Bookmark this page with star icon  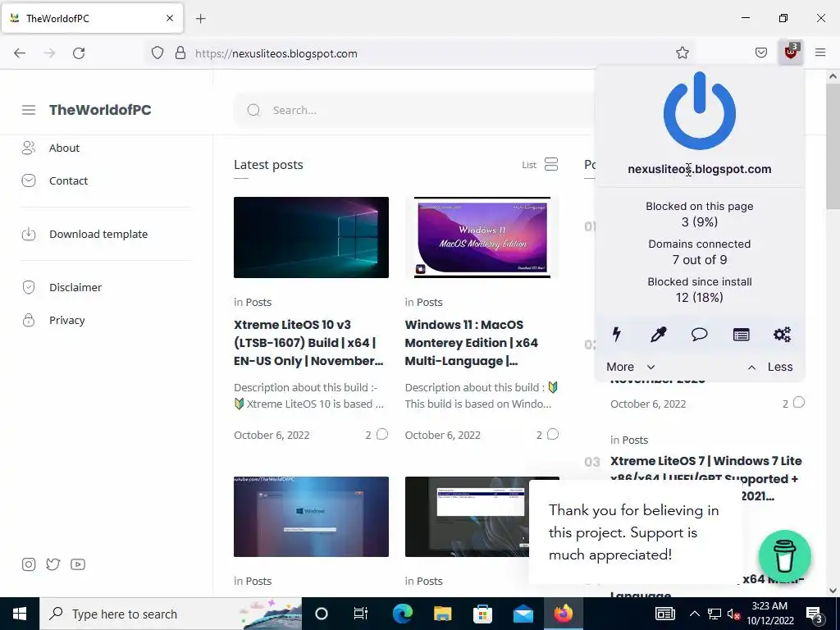(x=682, y=52)
